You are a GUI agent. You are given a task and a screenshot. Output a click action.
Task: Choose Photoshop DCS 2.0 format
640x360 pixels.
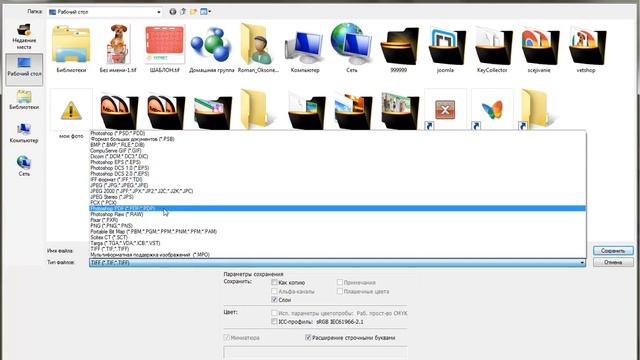point(338,173)
